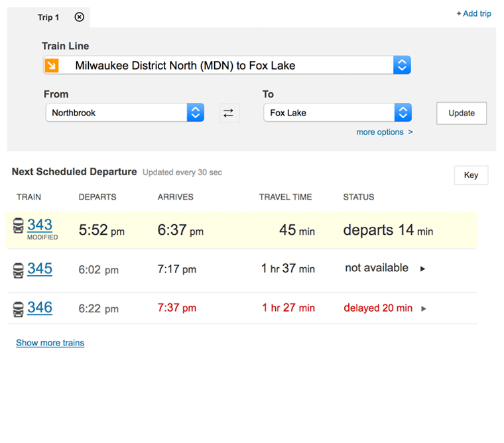Image resolution: width=504 pixels, height=443 pixels.
Task: Click the delayed 20 min status text
Action: (378, 308)
